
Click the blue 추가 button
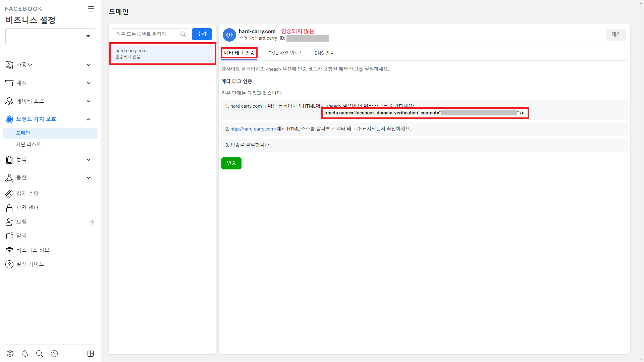[202, 34]
